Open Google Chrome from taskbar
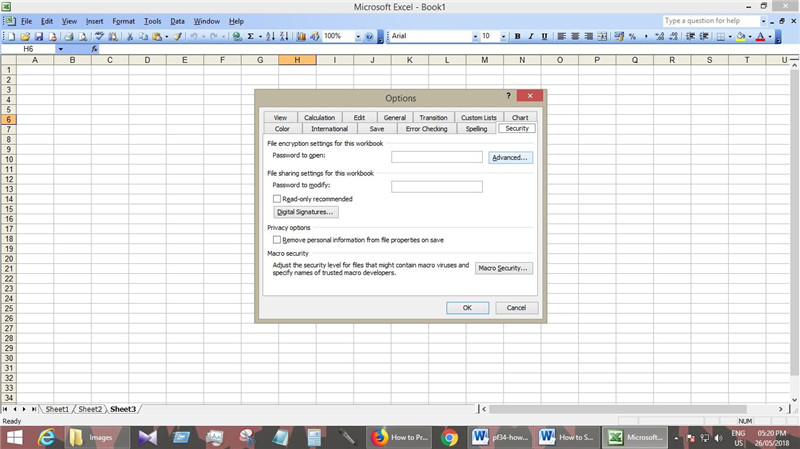The image size is (800, 449). coord(449,437)
